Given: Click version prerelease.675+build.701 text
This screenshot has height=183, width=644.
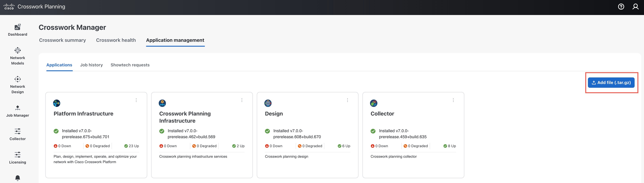Looking at the screenshot, I should click(86, 137).
